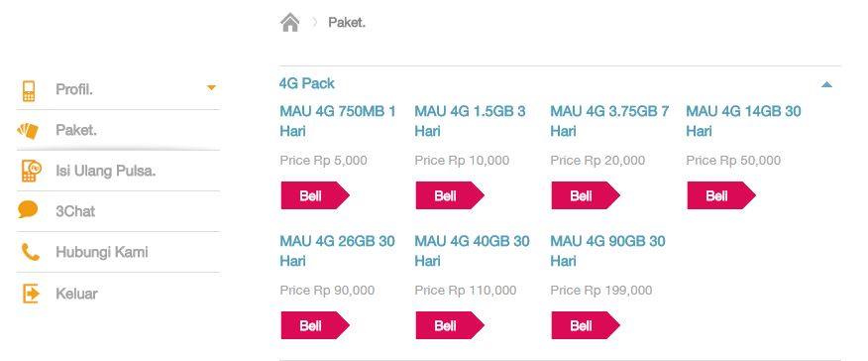This screenshot has width=868, height=361.
Task: Click the top-up icon for Isi Ulang Pulsa
Action: pos(31,172)
